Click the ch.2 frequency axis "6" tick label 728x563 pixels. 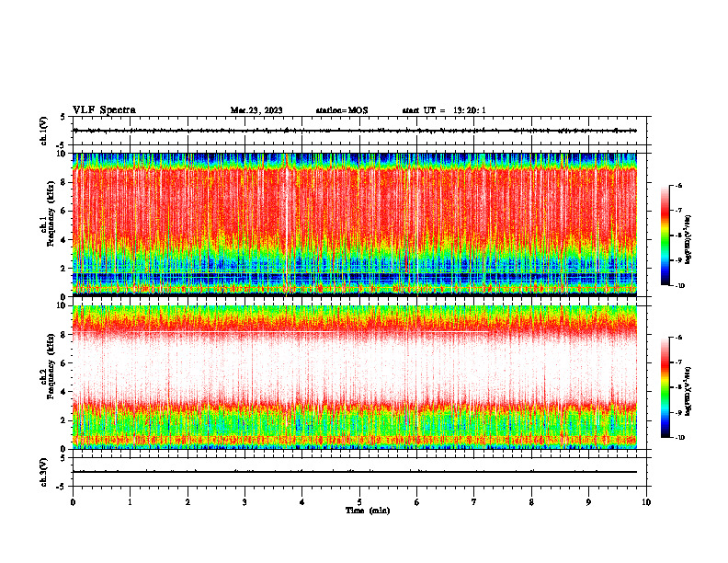click(x=64, y=363)
